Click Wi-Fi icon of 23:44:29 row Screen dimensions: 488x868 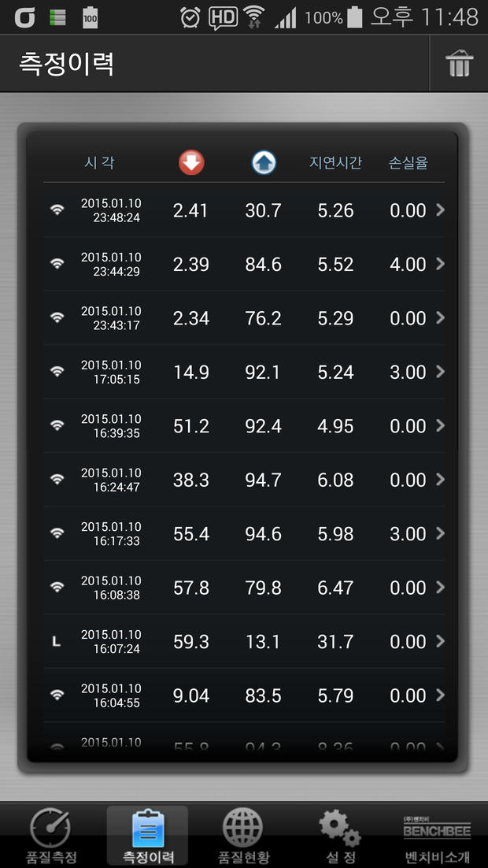click(57, 264)
